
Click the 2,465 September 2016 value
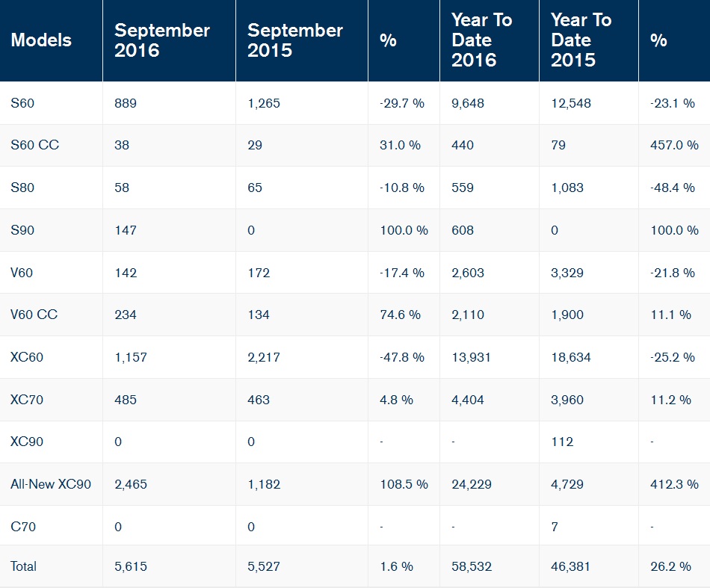coord(131,484)
